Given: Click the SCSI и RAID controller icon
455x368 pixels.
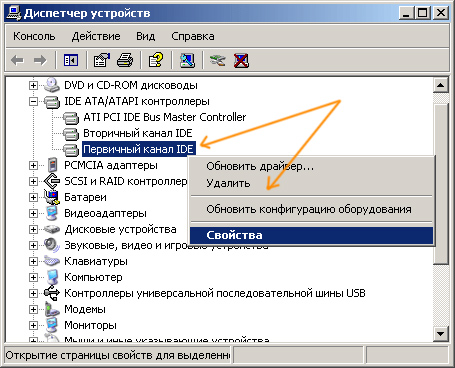Looking at the screenshot, I should point(52,181).
